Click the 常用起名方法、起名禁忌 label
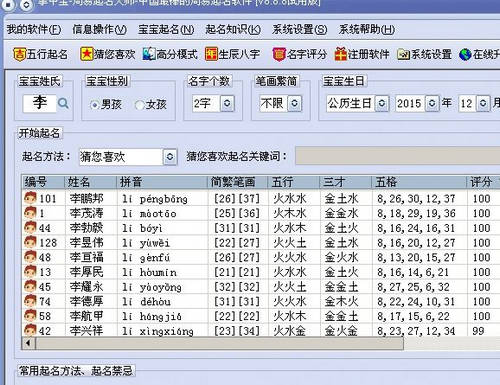The height and width of the screenshot is (385, 500). (x=76, y=371)
